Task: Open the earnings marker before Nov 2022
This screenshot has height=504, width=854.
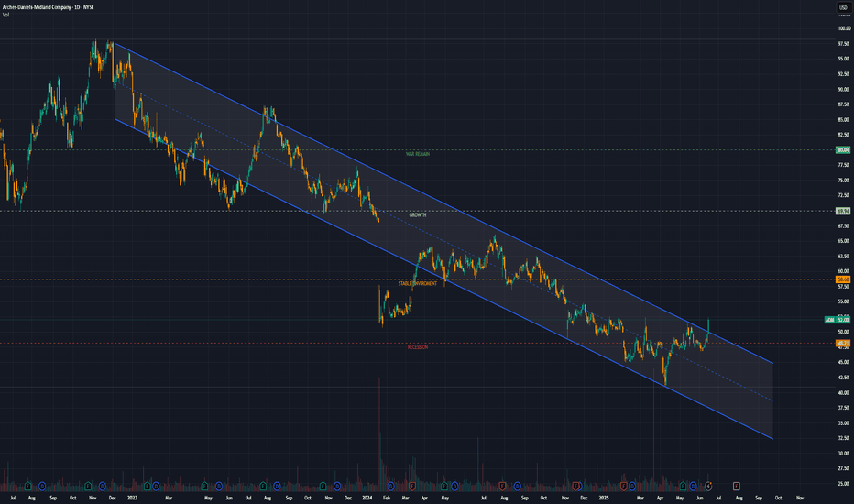Action: point(88,486)
